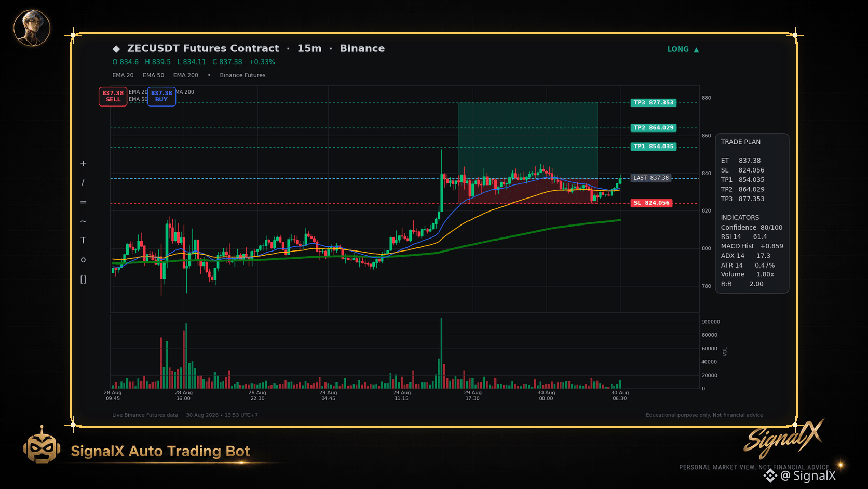Click the Confidence 80/100 row
This screenshot has height=489, width=868.
pyautogui.click(x=752, y=228)
